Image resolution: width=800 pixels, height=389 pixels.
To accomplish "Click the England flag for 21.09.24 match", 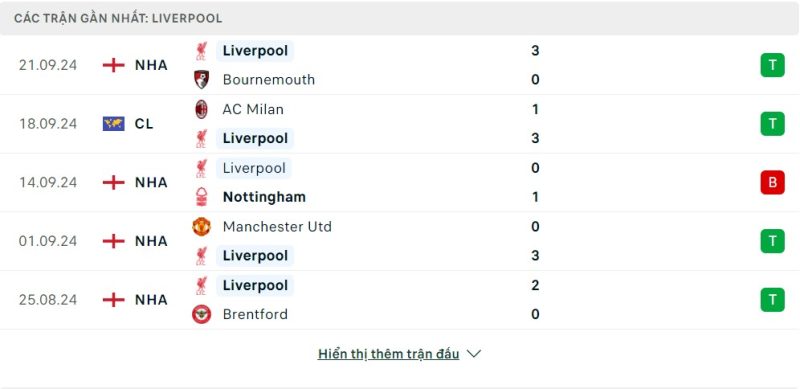I will point(113,65).
